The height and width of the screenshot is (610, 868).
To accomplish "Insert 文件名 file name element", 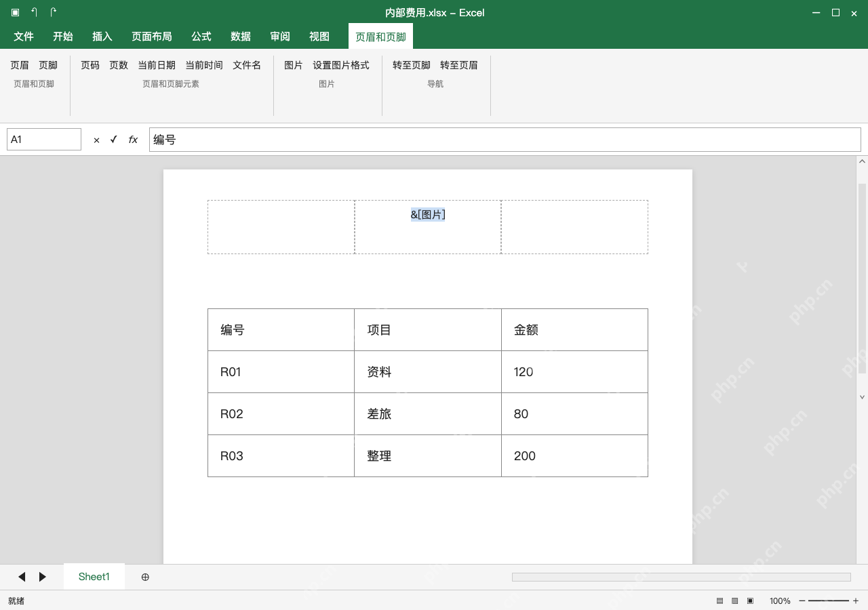I will [247, 65].
